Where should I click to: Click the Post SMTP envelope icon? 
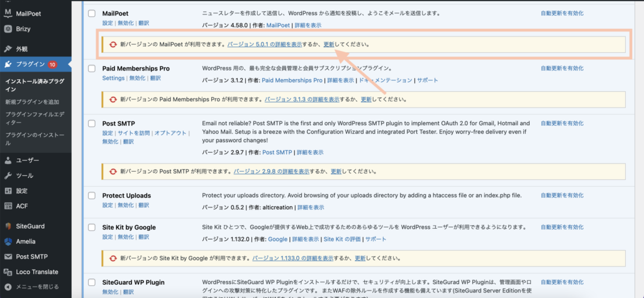coord(8,257)
